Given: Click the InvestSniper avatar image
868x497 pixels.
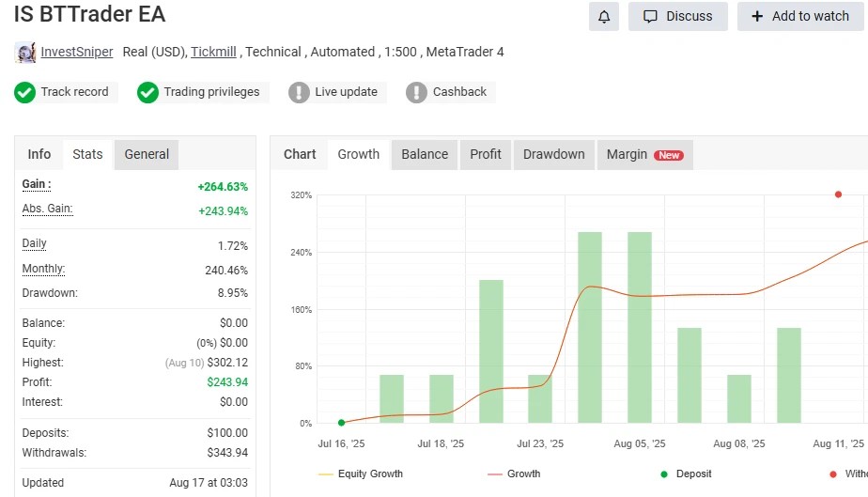Looking at the screenshot, I should (25, 53).
